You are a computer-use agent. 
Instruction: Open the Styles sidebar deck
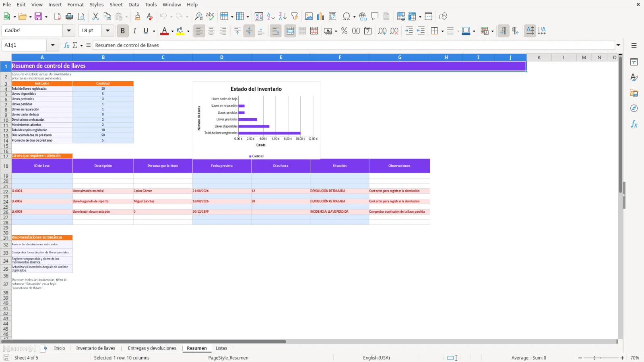[x=634, y=77]
